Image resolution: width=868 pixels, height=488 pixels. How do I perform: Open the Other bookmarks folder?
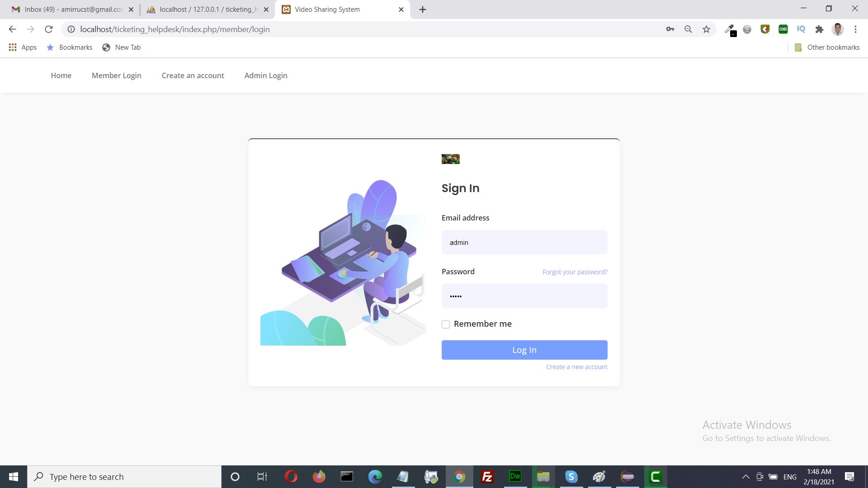pos(827,47)
